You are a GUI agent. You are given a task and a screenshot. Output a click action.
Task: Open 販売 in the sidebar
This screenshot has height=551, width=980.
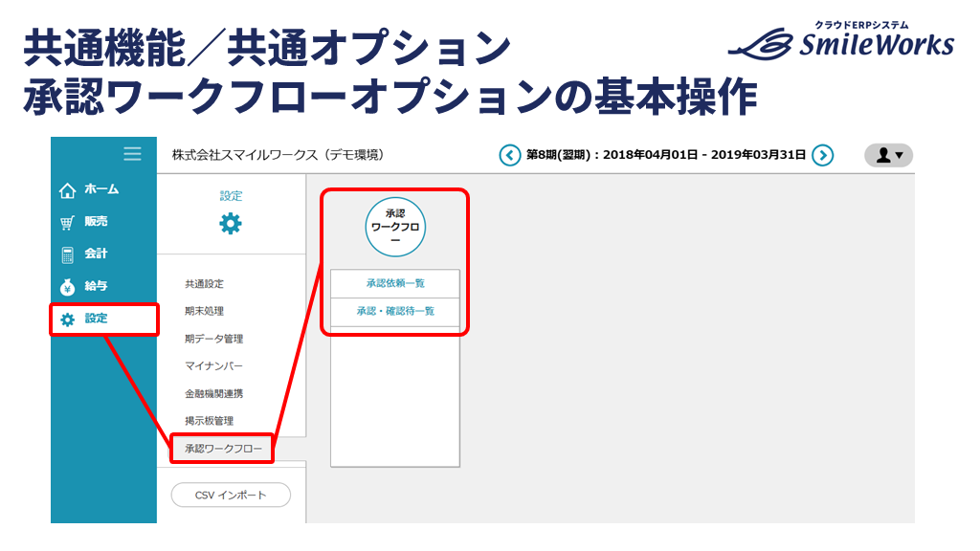point(97,222)
